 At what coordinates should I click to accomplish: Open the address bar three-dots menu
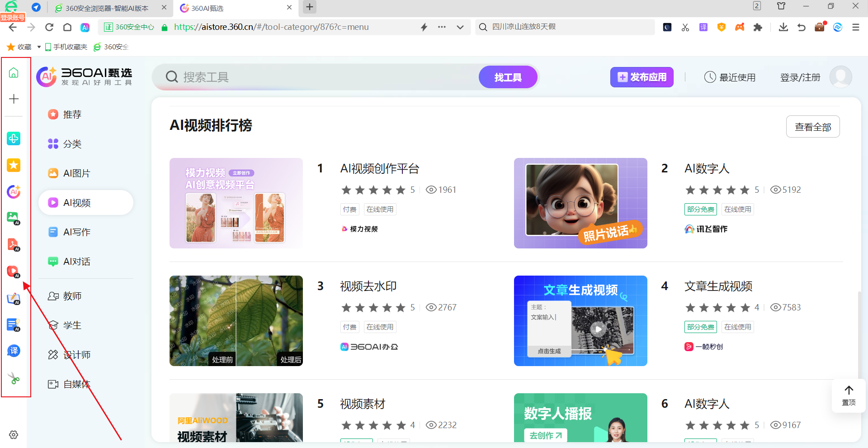(x=442, y=27)
